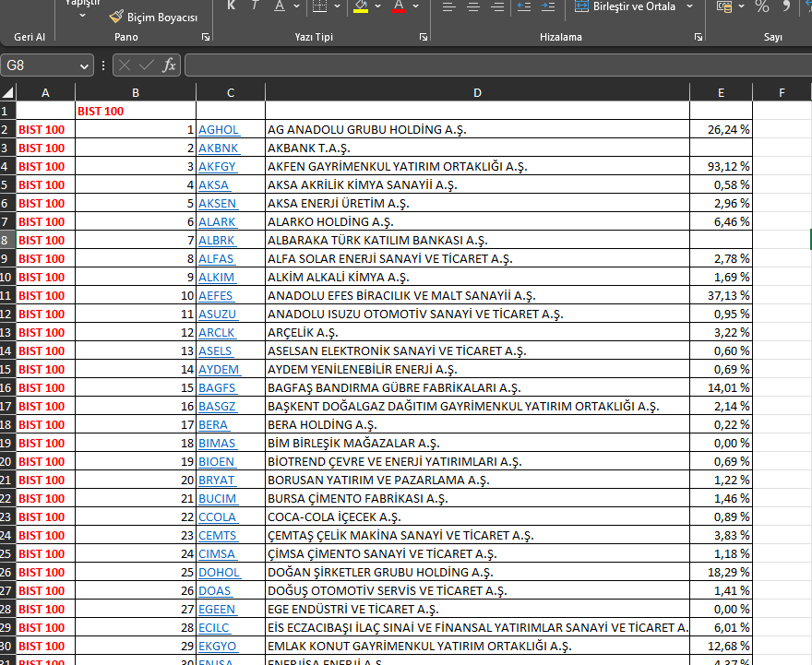Open font color dropdown arrow
This screenshot has height=665, width=812.
point(415,6)
